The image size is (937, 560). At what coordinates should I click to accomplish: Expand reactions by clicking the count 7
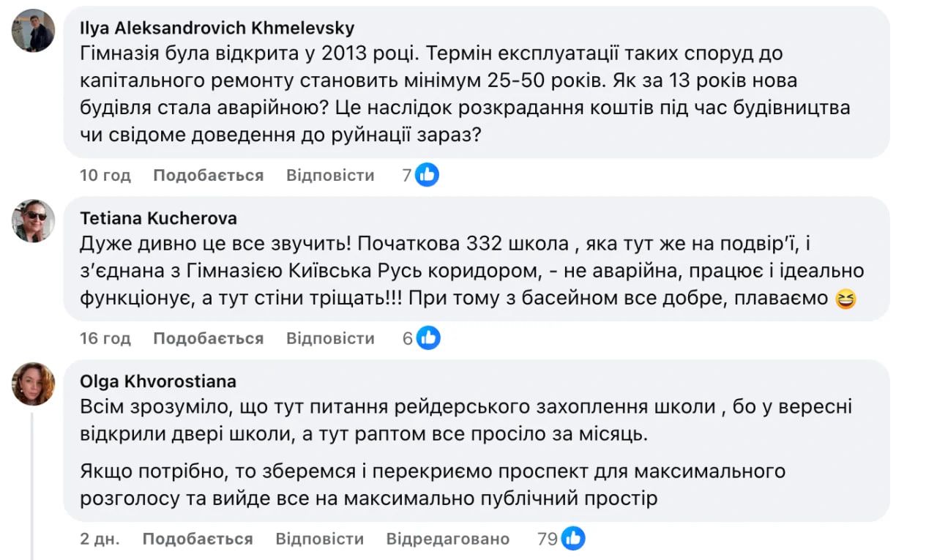(407, 174)
